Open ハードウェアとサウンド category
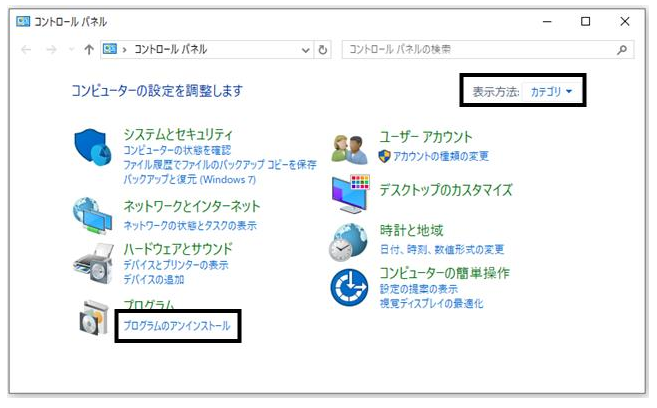Viewport: 657px width, 408px height. point(178,249)
